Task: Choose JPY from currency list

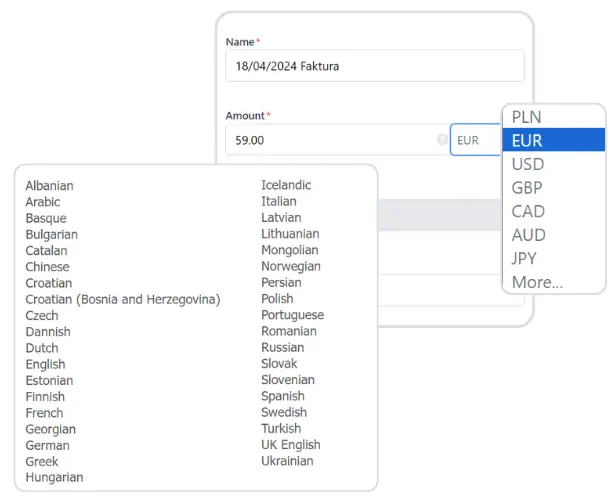Action: tap(525, 259)
